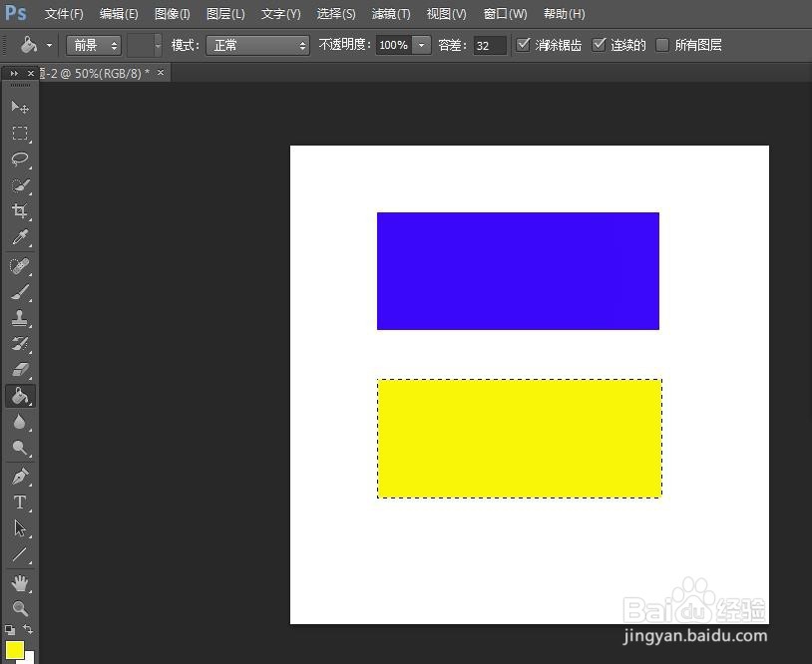Screen dimensions: 812x664
Task: Select the Spot Healing Brush tool
Action: 20,266
